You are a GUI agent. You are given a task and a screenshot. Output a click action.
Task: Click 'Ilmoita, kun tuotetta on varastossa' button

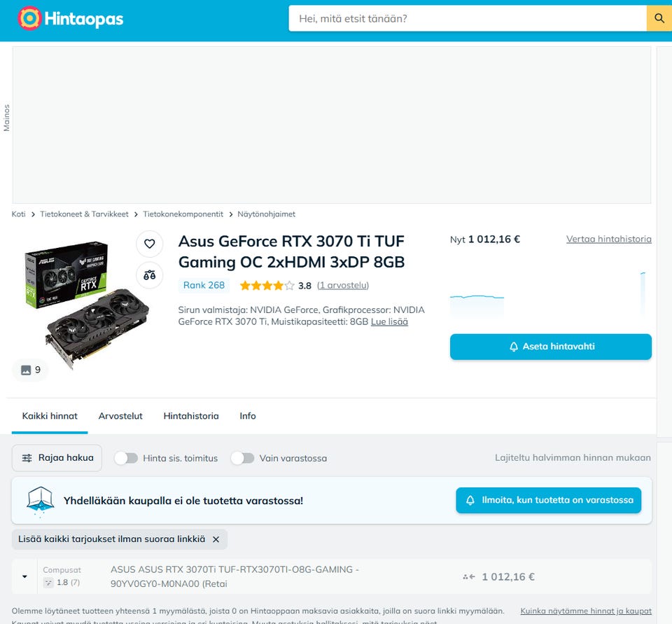click(x=549, y=500)
